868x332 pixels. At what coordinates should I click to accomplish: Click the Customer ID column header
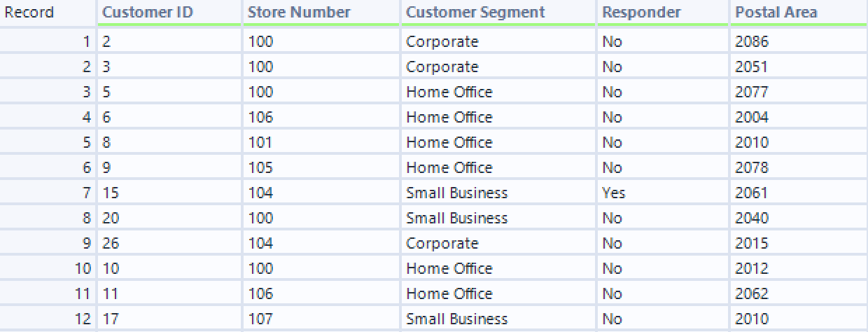148,13
